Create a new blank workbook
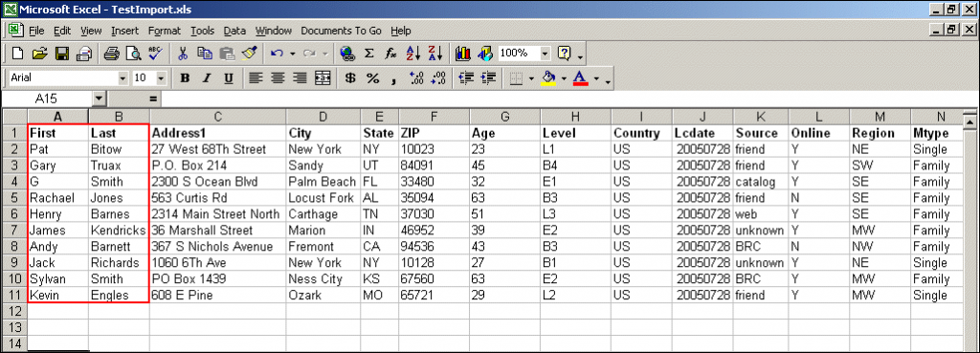The image size is (980, 353). coord(18,54)
